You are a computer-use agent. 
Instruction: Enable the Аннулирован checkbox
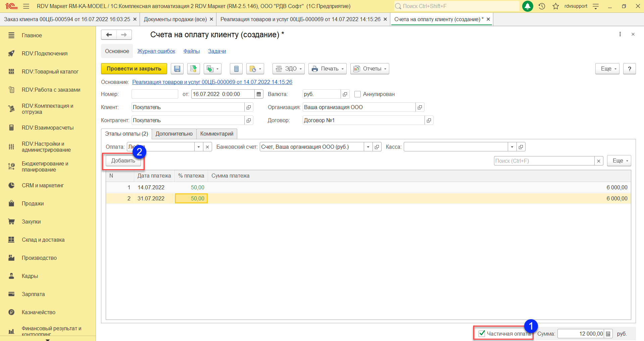point(358,94)
